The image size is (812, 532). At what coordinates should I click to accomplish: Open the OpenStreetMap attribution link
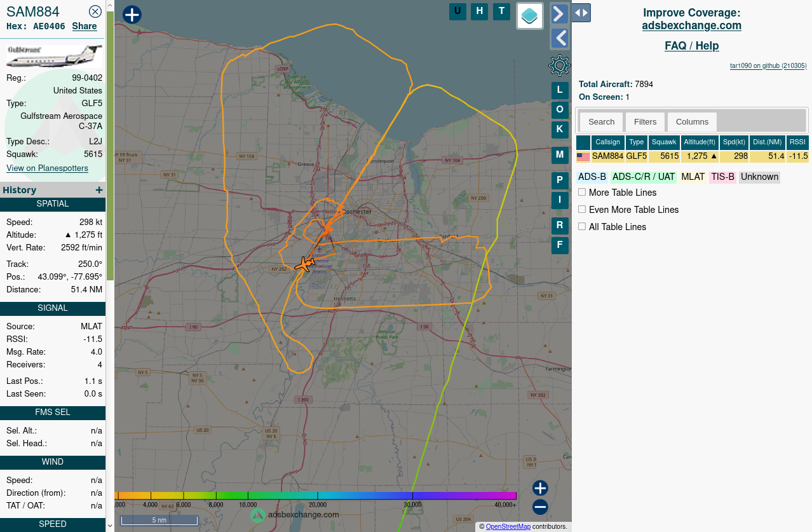pos(508,526)
